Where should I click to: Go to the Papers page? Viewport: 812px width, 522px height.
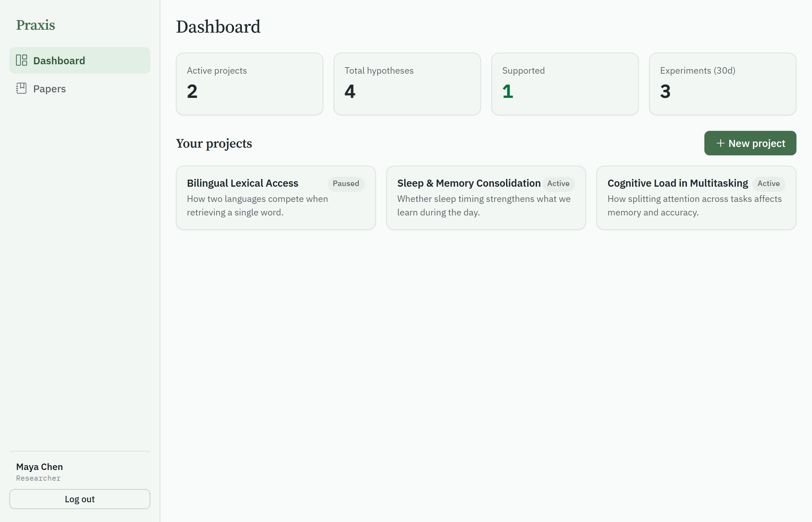80,89
